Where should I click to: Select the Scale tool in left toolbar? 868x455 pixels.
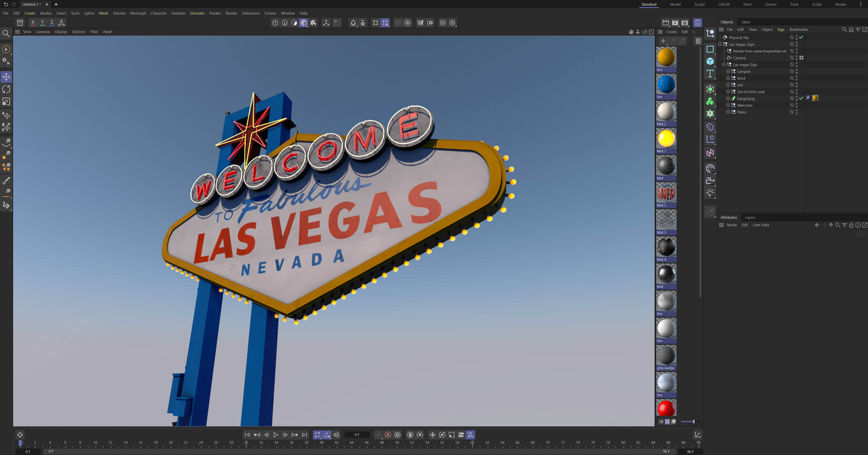click(6, 102)
